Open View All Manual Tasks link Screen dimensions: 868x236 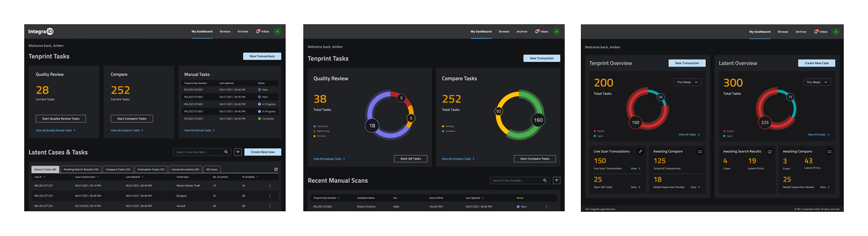tap(199, 130)
